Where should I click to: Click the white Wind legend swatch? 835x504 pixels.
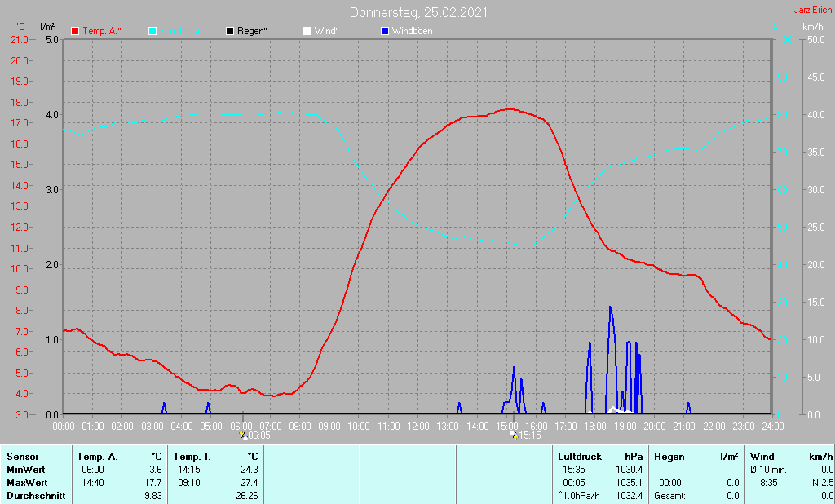(307, 32)
